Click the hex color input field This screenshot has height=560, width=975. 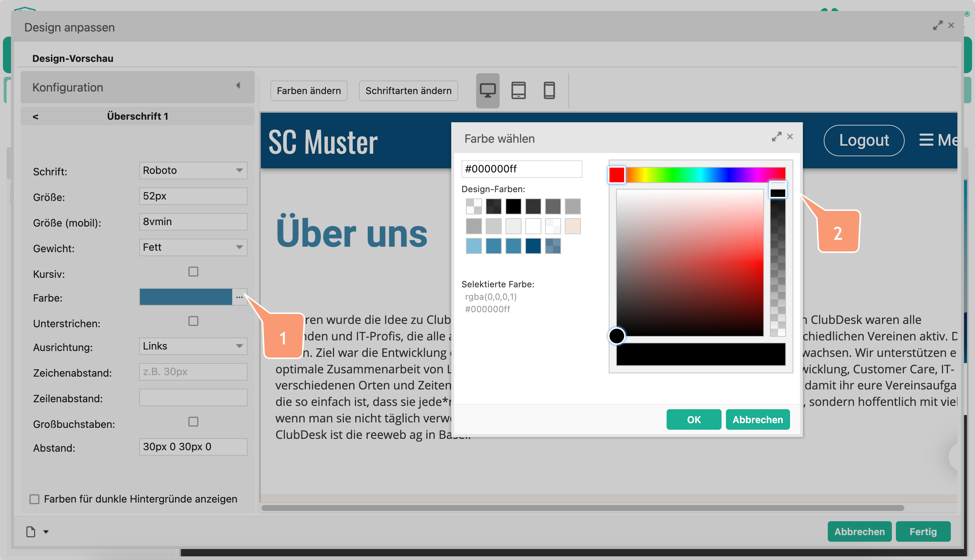click(x=521, y=169)
